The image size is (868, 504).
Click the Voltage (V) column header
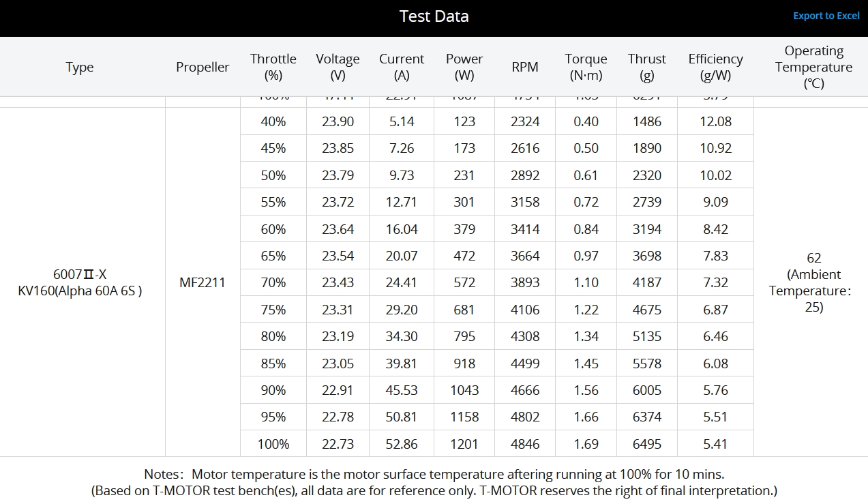click(x=338, y=67)
